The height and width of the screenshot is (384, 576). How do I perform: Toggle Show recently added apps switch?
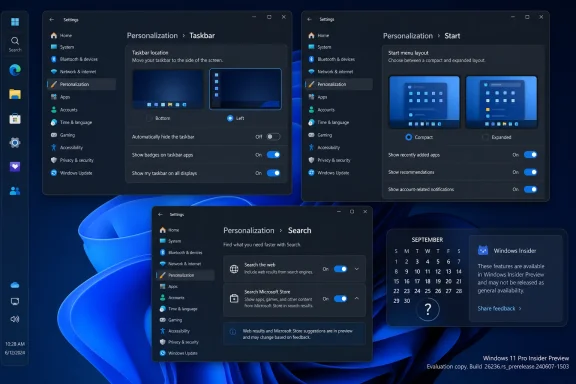530,155
